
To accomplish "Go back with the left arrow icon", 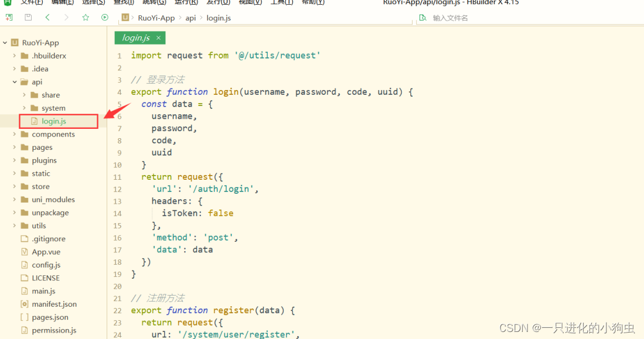I will click(47, 18).
